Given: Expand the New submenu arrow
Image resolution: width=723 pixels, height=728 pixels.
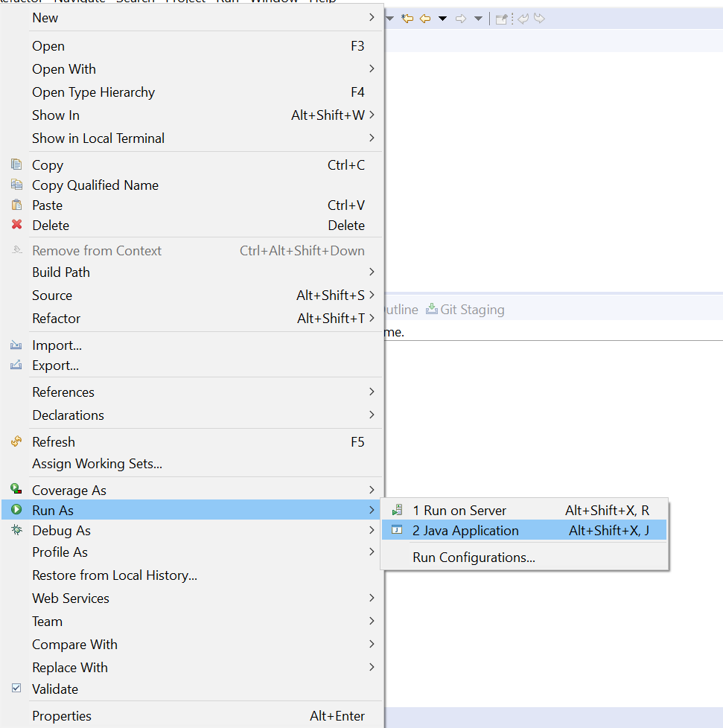Looking at the screenshot, I should point(372,17).
